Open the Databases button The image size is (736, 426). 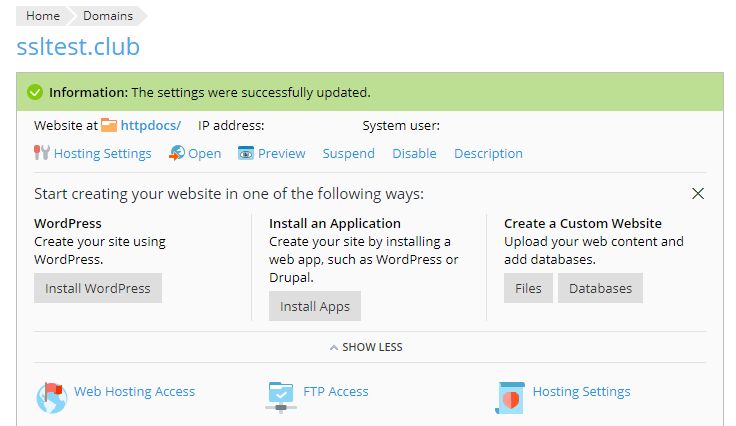click(601, 288)
